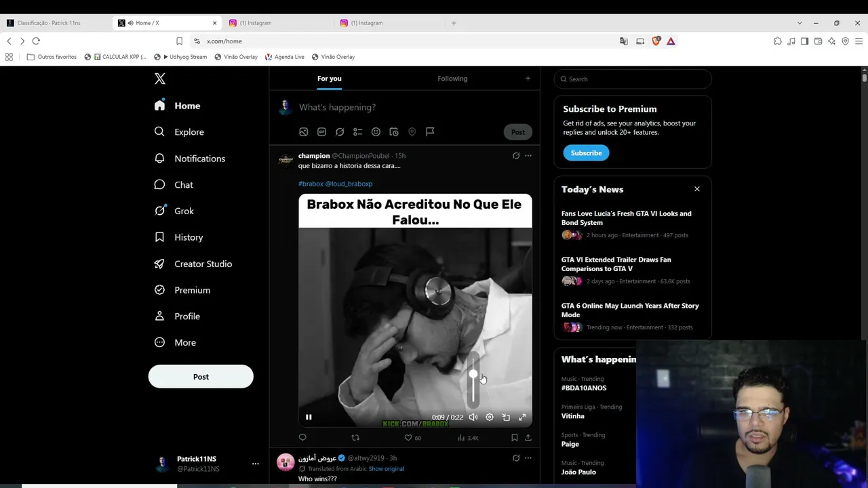Screen dimensions: 868x488
Task: Go to Profile in the sidebar
Action: (x=176, y=317)
